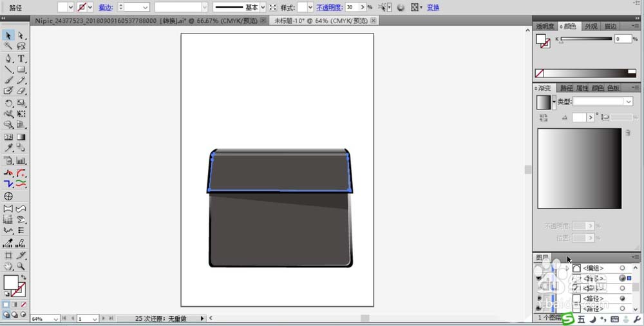
Task: Select the Blend tool
Action: (21, 148)
